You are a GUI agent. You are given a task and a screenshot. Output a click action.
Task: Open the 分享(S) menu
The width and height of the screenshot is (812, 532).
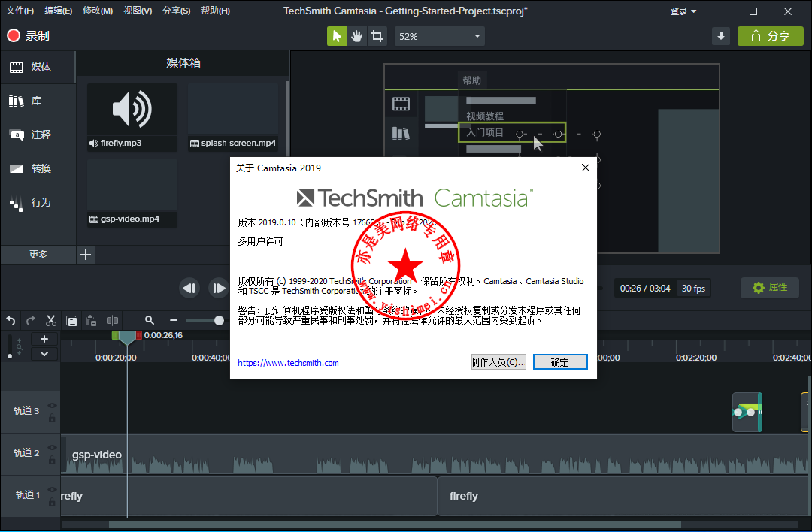point(176,11)
